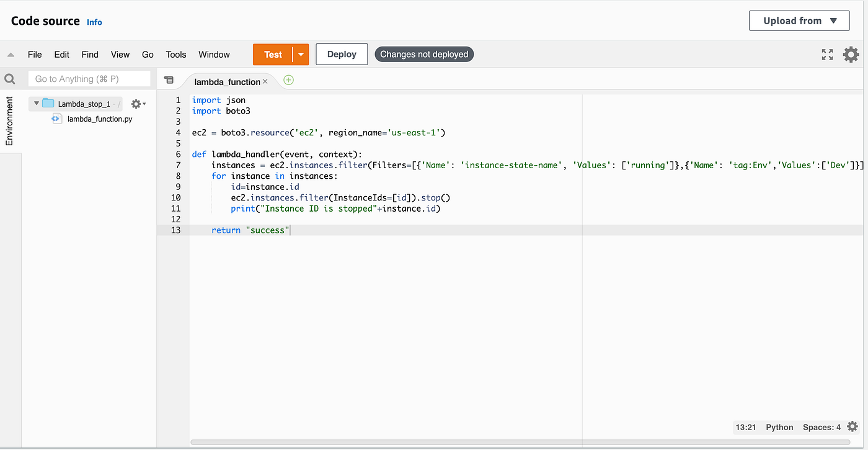
Task: Click the .stop() call line
Action: pos(340,198)
